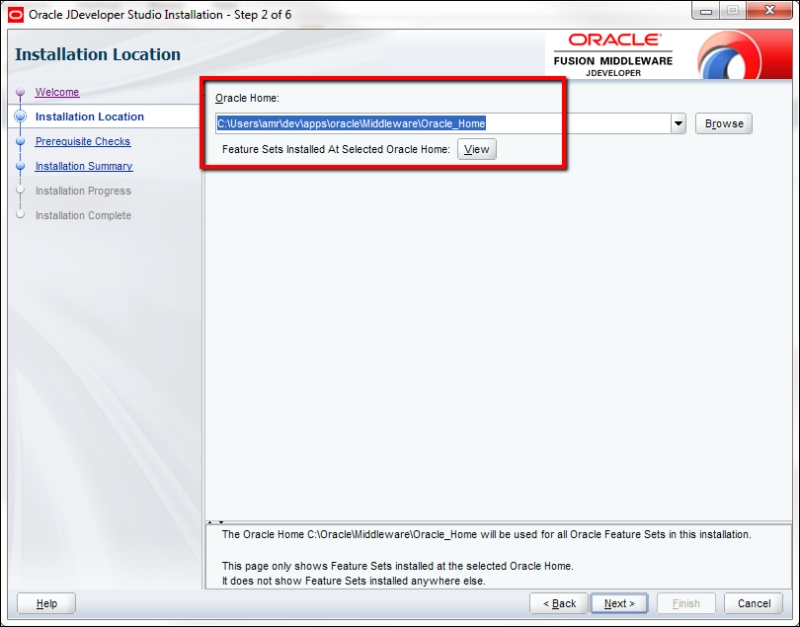Minimize the installer window
800x627 pixels.
point(706,11)
